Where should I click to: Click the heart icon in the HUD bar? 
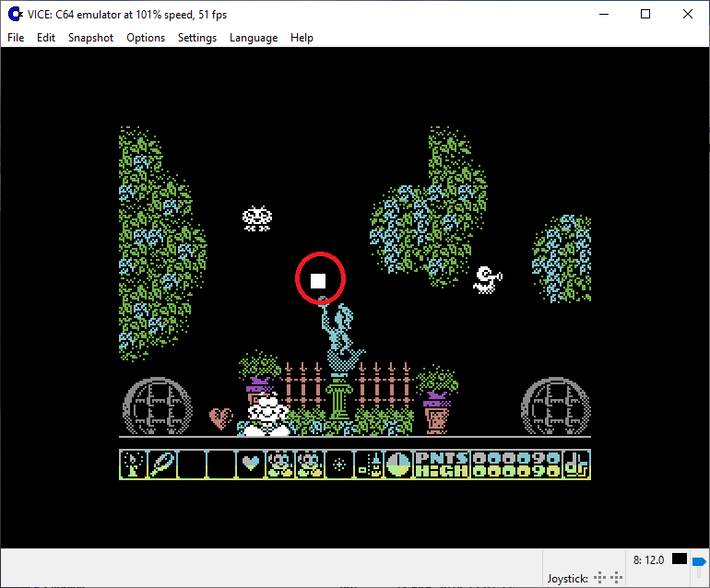(x=251, y=464)
